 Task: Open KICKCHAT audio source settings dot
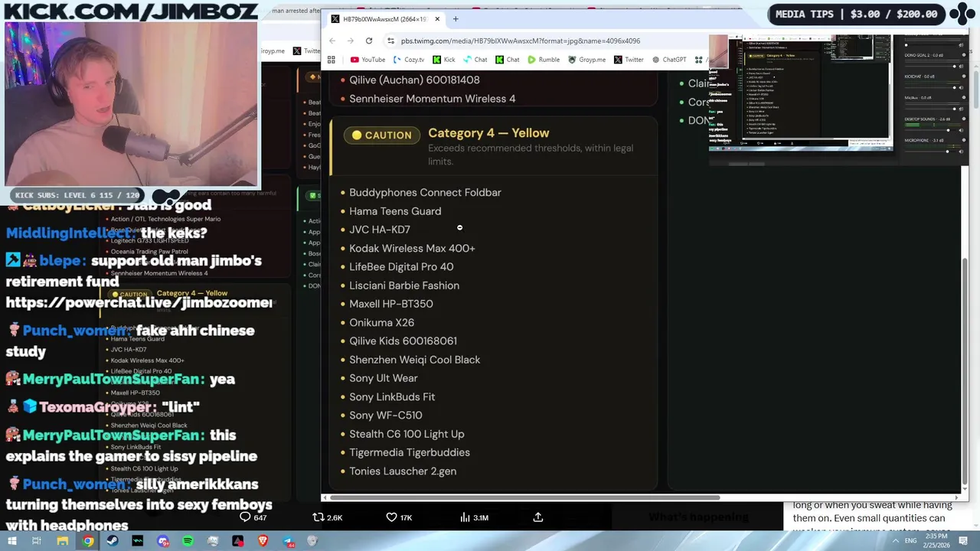964,76
